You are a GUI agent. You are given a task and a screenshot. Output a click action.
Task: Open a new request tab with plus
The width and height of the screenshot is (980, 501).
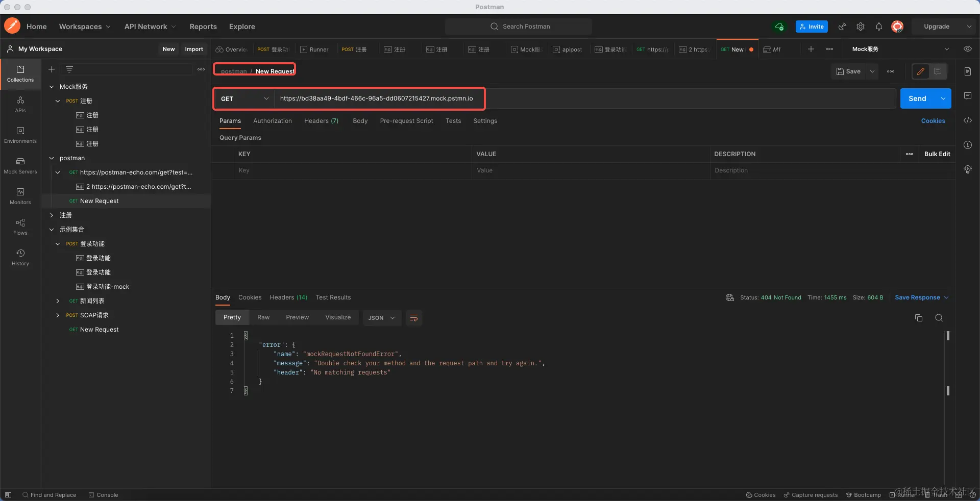pyautogui.click(x=811, y=49)
